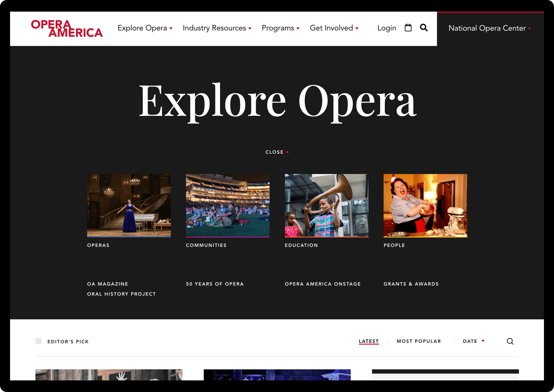This screenshot has height=392, width=554.
Task: Click the Login link
Action: coord(386,28)
